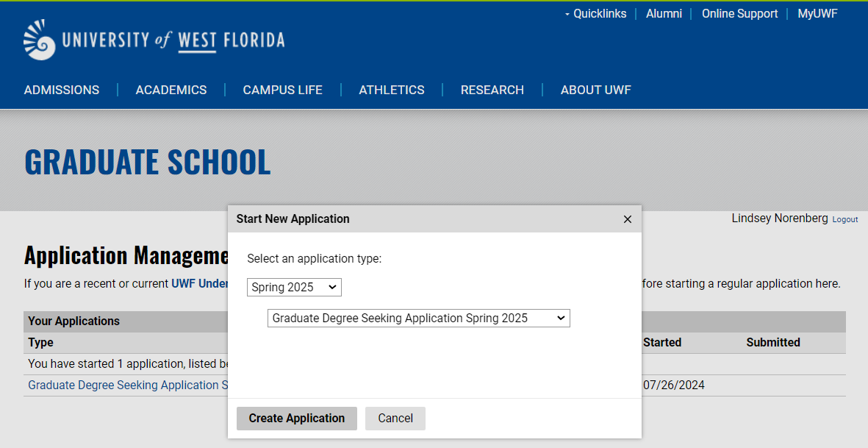The height and width of the screenshot is (448, 868).
Task: Log out via the Logout link
Action: (845, 220)
